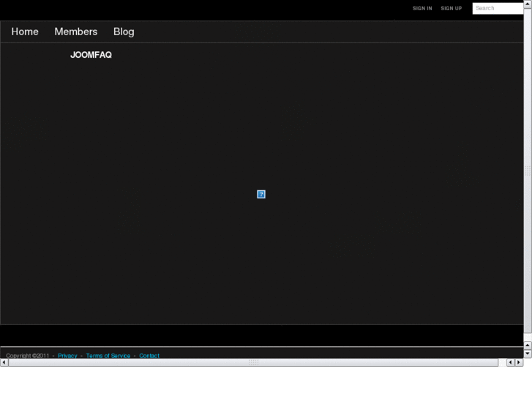Image resolution: width=532 pixels, height=399 pixels.
Task: Click the vertical scrollbar up arrow at top
Action: [x=528, y=4]
